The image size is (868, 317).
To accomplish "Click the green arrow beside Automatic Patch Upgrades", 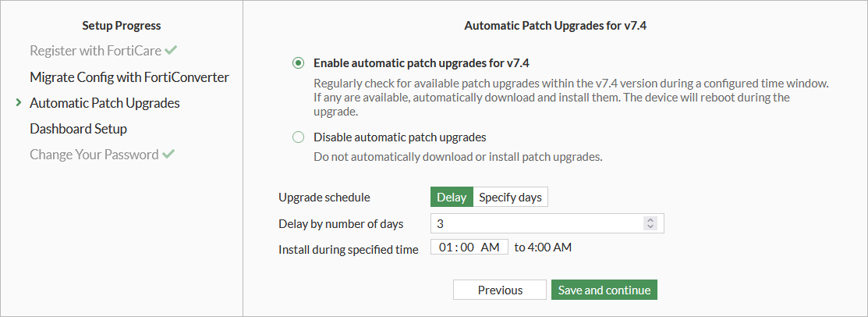I will pyautogui.click(x=18, y=103).
